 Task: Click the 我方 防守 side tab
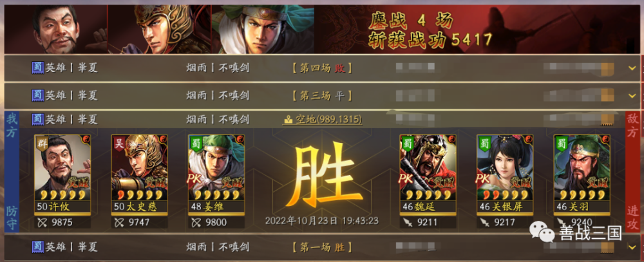pos(12,172)
